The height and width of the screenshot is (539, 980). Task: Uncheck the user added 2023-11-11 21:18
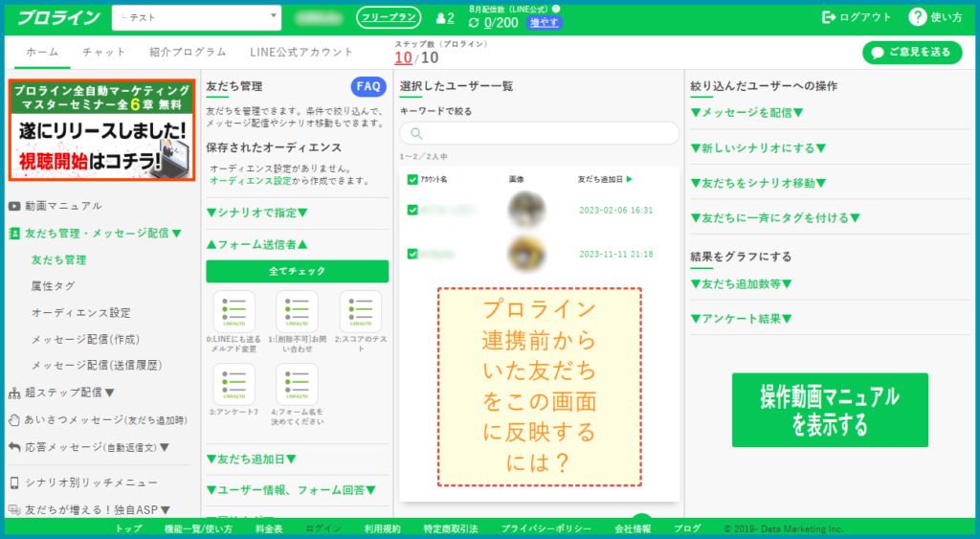(x=412, y=254)
